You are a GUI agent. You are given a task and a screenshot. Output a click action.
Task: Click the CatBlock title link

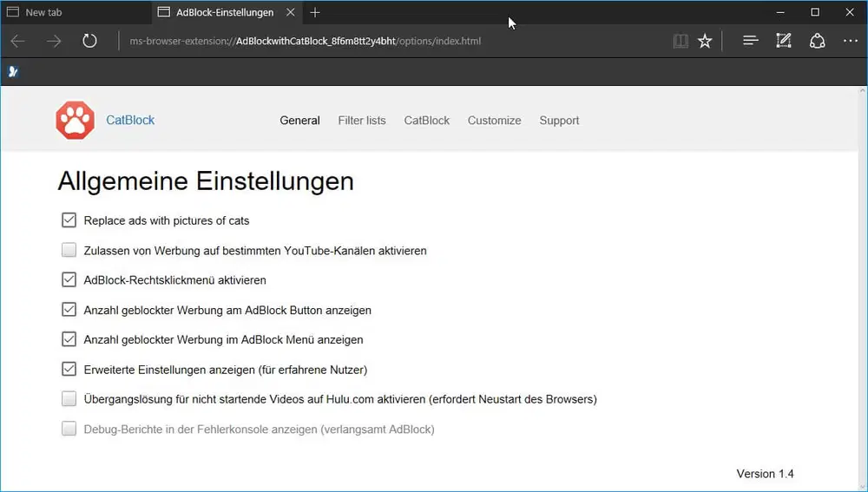130,120
